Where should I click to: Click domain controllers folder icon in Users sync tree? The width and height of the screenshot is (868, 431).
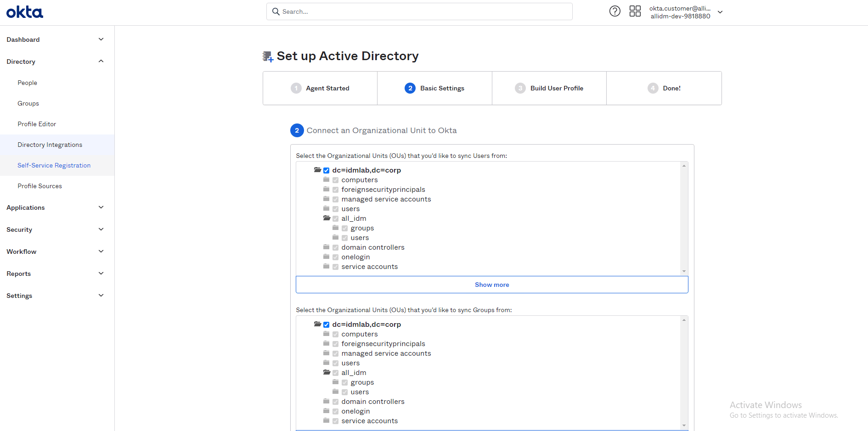coord(326,247)
